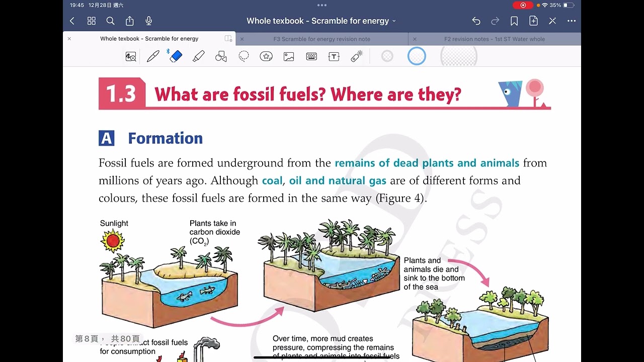The image size is (644, 362).
Task: Start audio recording with microphone icon
Action: click(149, 21)
